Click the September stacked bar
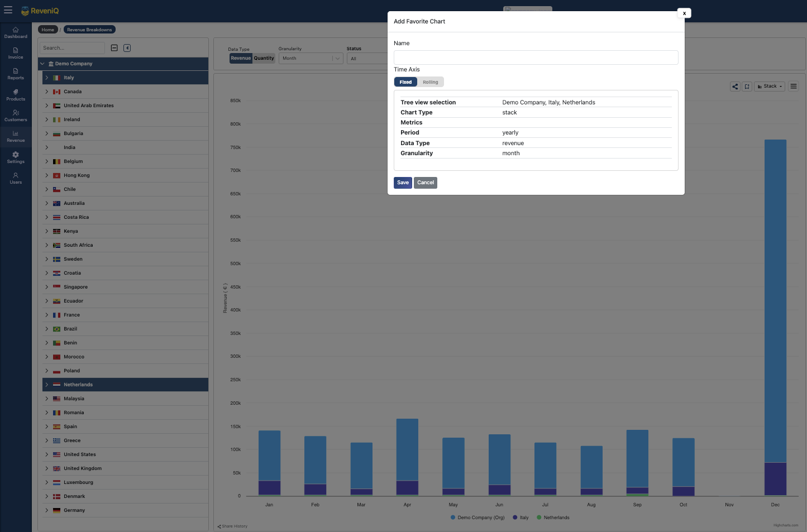 point(637,462)
